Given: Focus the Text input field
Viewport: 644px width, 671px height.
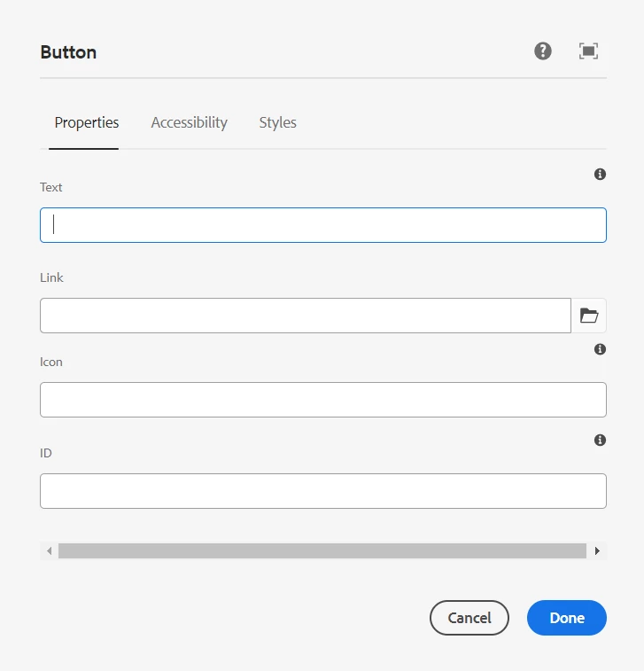Looking at the screenshot, I should click(x=323, y=225).
